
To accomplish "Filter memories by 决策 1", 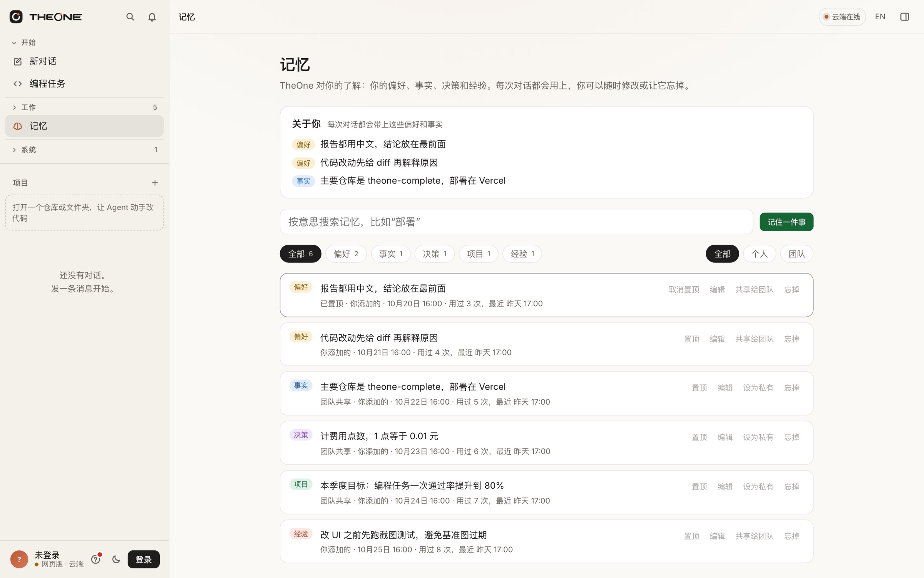I will [x=435, y=254].
